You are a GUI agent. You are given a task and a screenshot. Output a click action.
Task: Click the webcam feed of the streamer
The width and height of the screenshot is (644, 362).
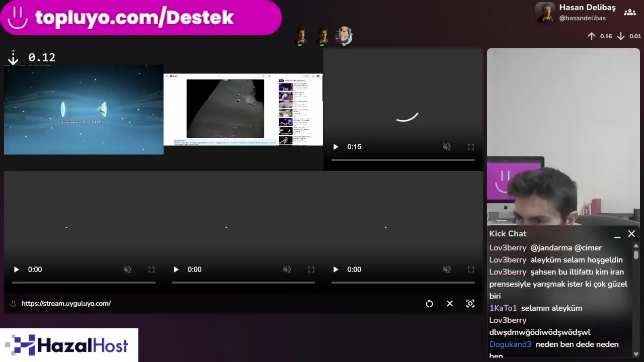(563, 137)
